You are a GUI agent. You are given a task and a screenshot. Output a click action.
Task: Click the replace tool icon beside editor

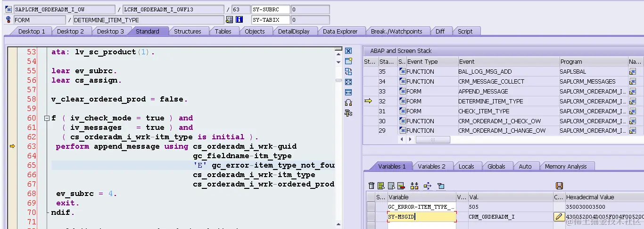(348, 72)
